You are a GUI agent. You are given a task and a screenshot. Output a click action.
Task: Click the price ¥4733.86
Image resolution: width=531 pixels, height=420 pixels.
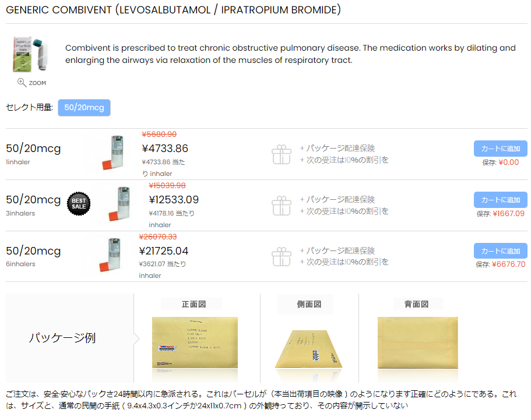pos(165,149)
